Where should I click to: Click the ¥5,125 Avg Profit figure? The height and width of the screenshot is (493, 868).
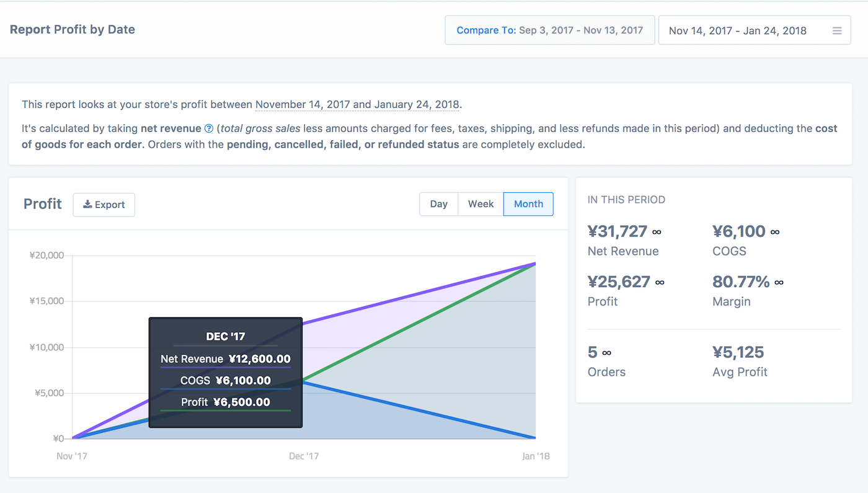738,352
